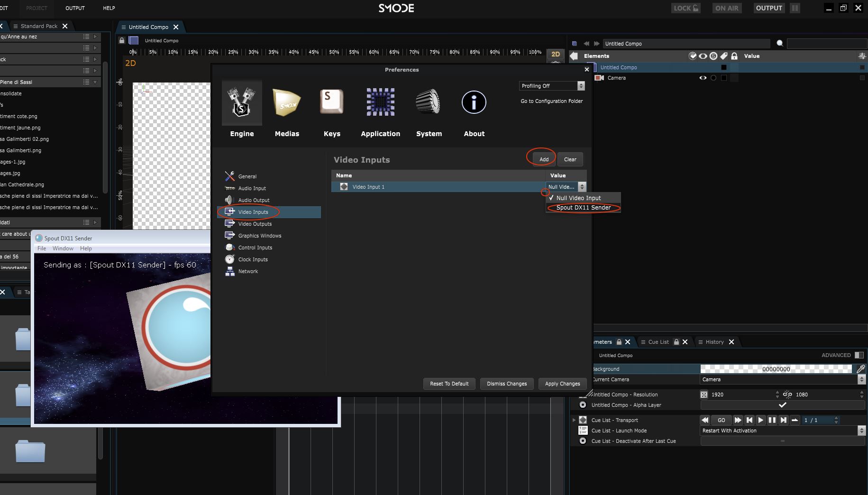Image resolution: width=868 pixels, height=495 pixels.
Task: Open the OUTPUT menu
Action: (75, 8)
